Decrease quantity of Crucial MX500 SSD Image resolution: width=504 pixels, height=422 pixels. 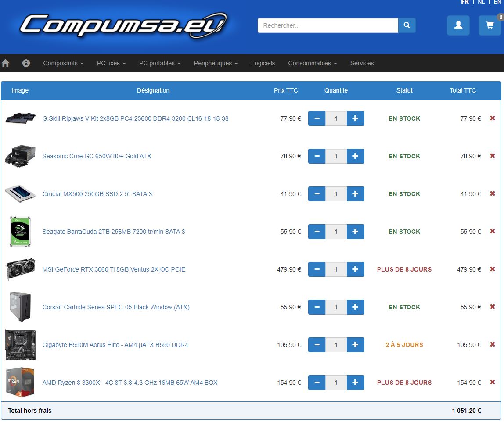[317, 194]
